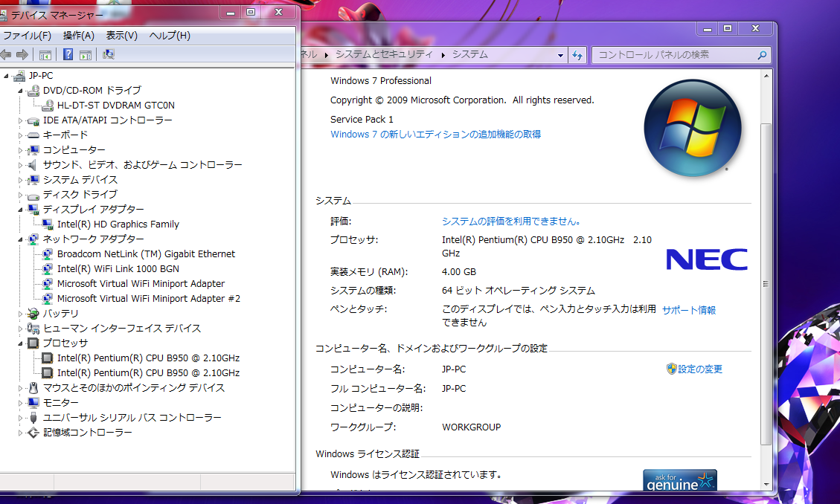Click システム in the address breadcrumb
Viewport: 840px width, 504px height.
469,54
